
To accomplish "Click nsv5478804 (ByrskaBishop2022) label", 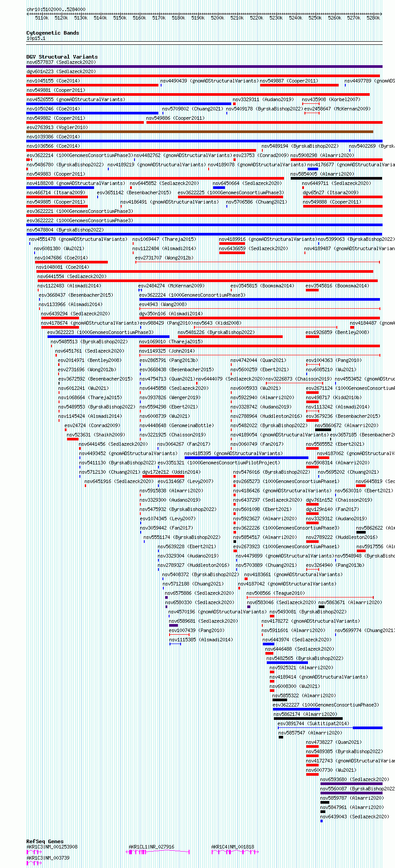I will click(65, 230).
